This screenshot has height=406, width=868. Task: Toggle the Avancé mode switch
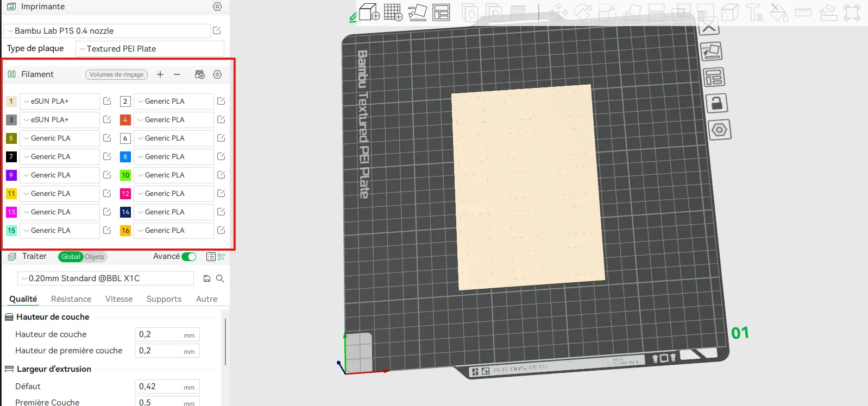click(189, 257)
